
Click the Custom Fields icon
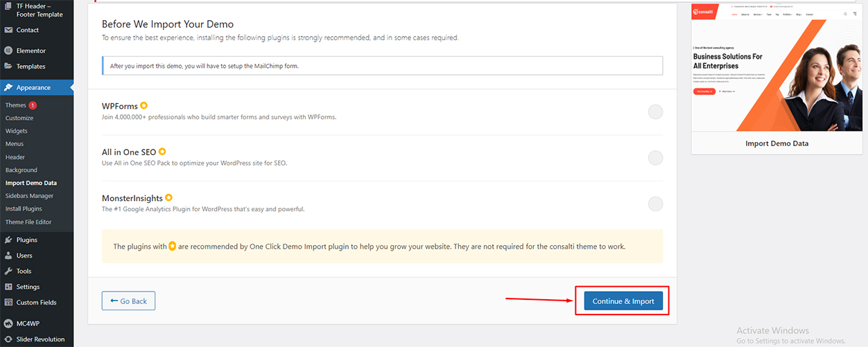(x=8, y=303)
